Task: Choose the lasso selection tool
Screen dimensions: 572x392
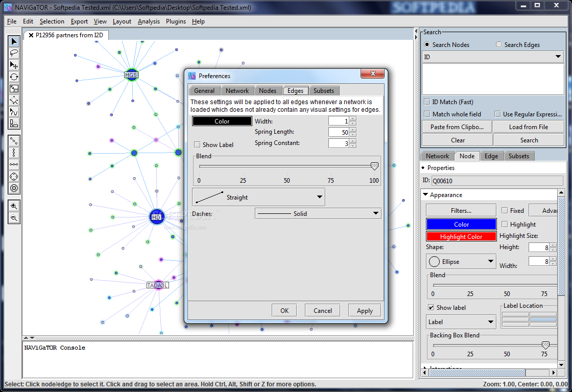Action: pos(14,53)
